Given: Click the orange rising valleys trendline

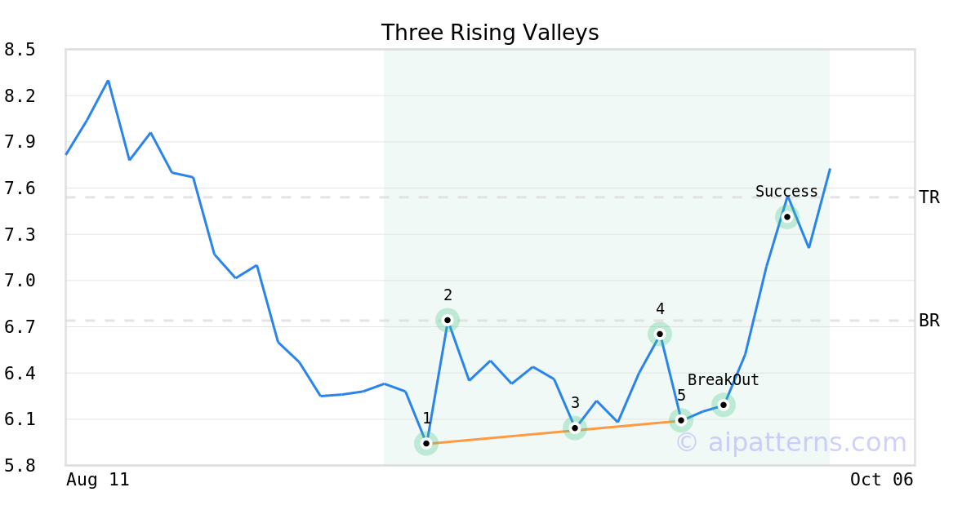Looking at the screenshot, I should point(501,436).
